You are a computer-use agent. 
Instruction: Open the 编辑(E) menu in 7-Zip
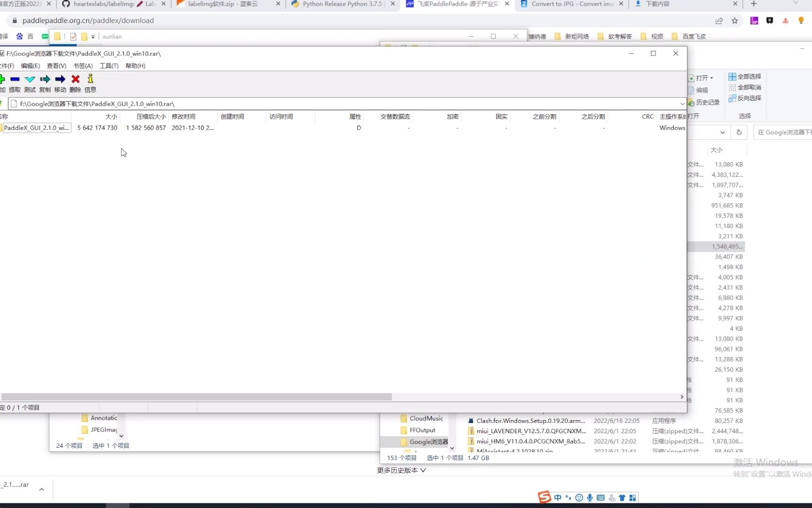tap(30, 66)
